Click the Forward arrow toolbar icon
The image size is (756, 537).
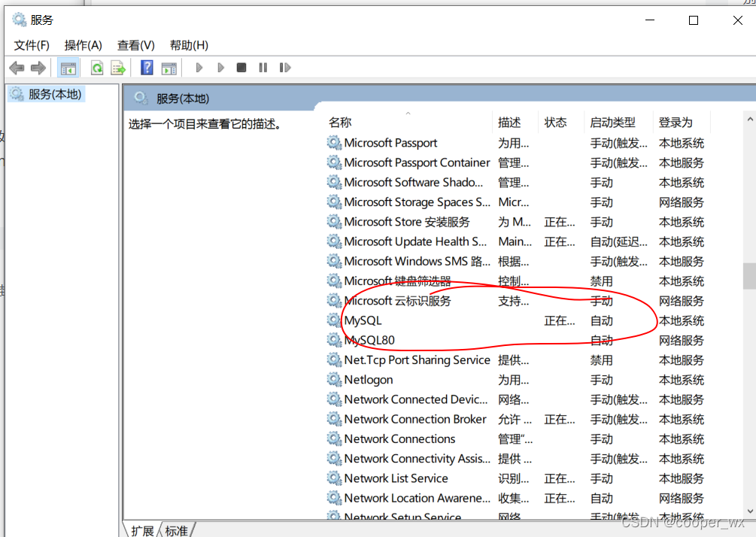38,68
